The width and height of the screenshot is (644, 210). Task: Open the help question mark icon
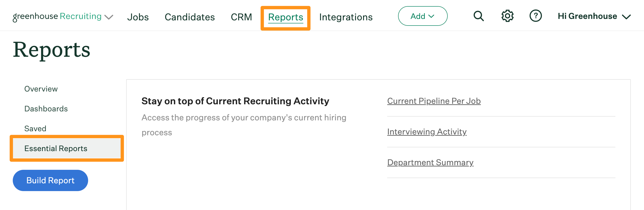coord(536,16)
